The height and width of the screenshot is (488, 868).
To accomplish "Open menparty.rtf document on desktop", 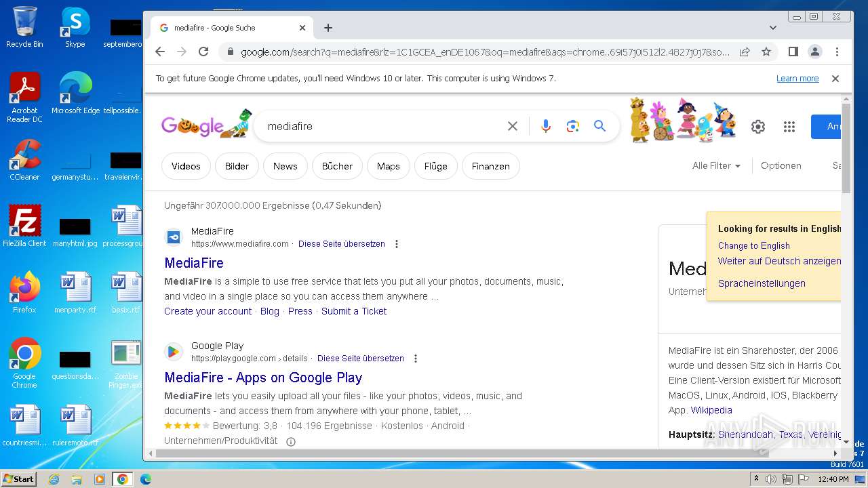I will pos(75,292).
